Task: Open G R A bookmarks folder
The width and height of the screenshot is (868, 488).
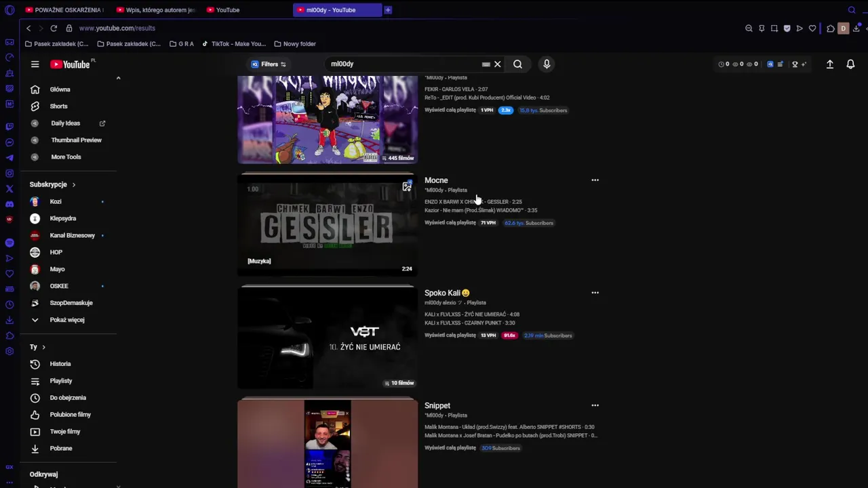Action: click(x=182, y=44)
